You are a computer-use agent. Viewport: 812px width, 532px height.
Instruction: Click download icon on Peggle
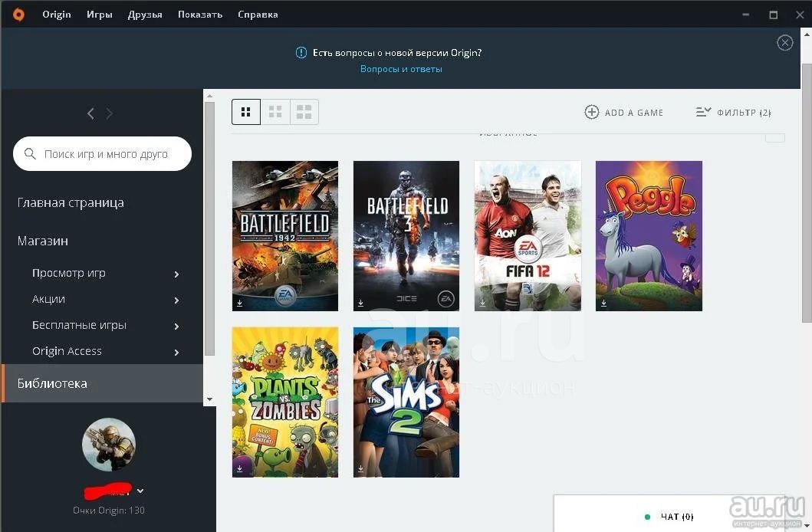(603, 304)
